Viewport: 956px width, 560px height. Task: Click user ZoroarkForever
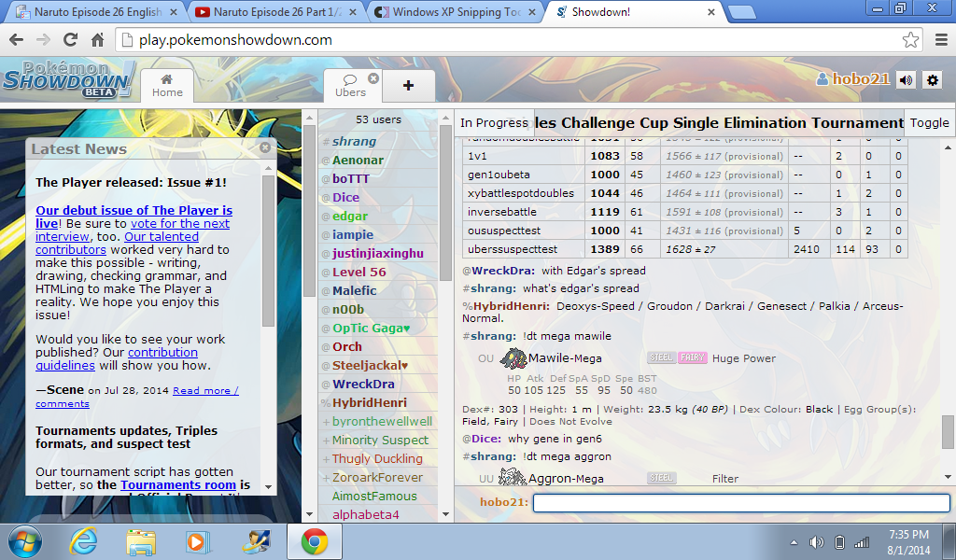click(377, 478)
